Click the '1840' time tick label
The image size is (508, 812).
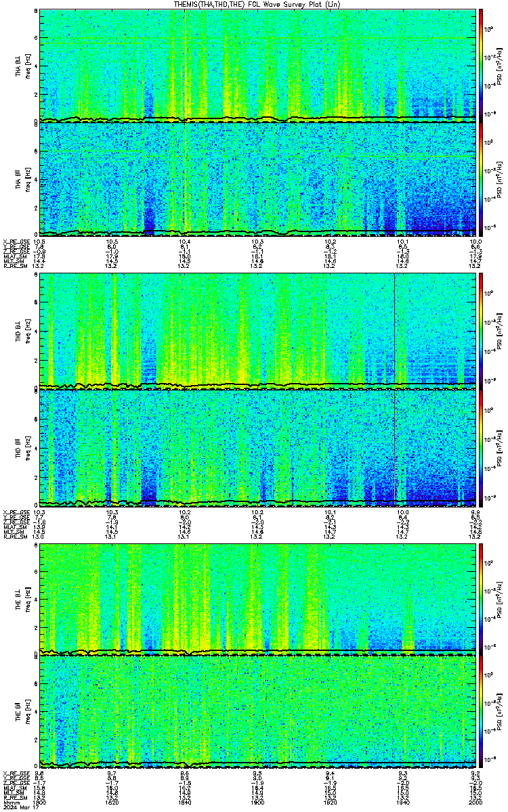tap(185, 803)
